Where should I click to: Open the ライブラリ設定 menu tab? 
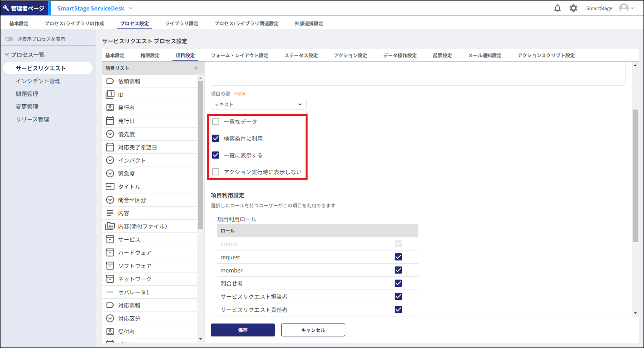pos(181,24)
